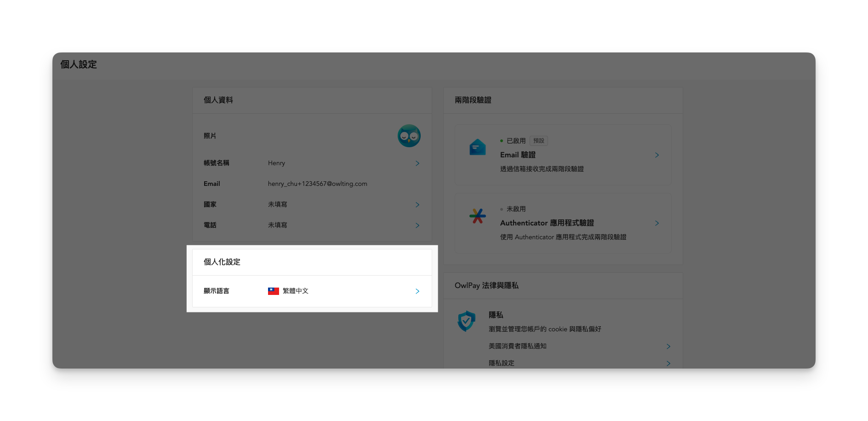Click 美國消費者隱私通知 link
The width and height of the screenshot is (868, 421).
518,346
